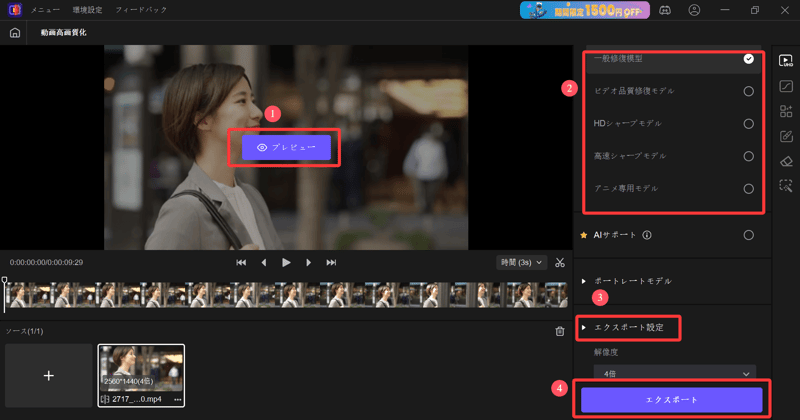Click the AIサポート info icon
Screen dimensions: 800x420
(647, 235)
